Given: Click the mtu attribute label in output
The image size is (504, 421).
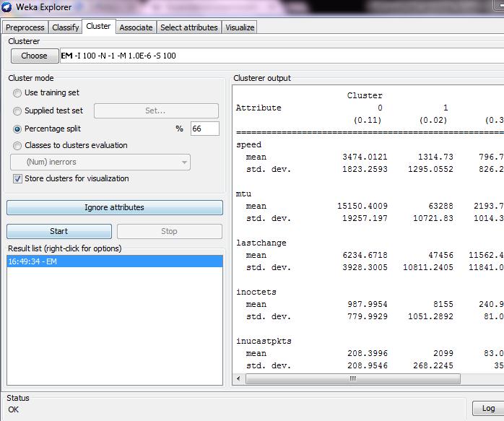Looking at the screenshot, I should click(x=243, y=194).
